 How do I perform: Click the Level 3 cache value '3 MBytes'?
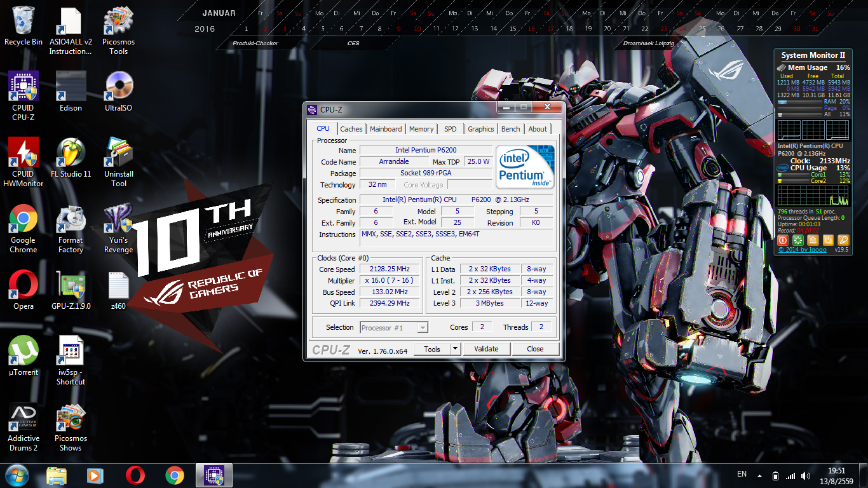pos(490,303)
